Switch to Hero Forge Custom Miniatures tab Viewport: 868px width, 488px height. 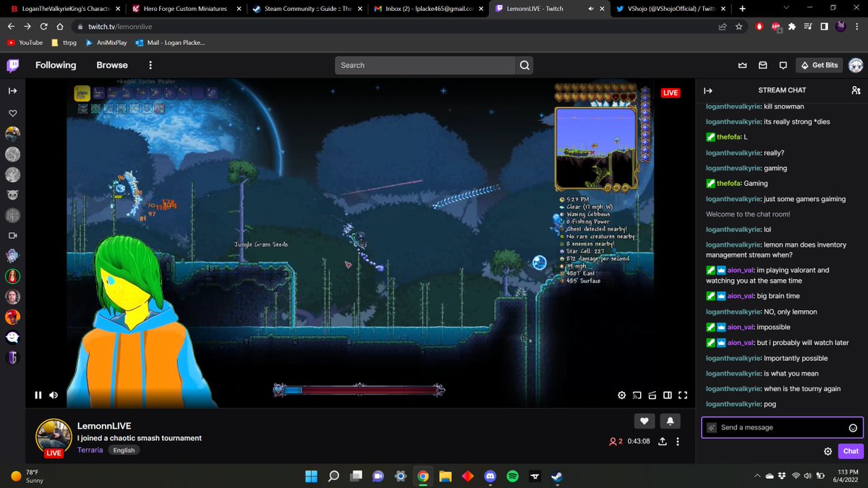tap(186, 9)
